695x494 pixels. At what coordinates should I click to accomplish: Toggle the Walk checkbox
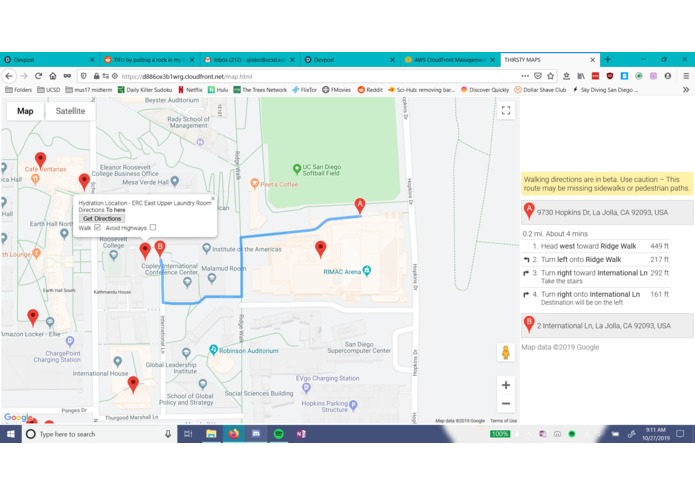98,227
